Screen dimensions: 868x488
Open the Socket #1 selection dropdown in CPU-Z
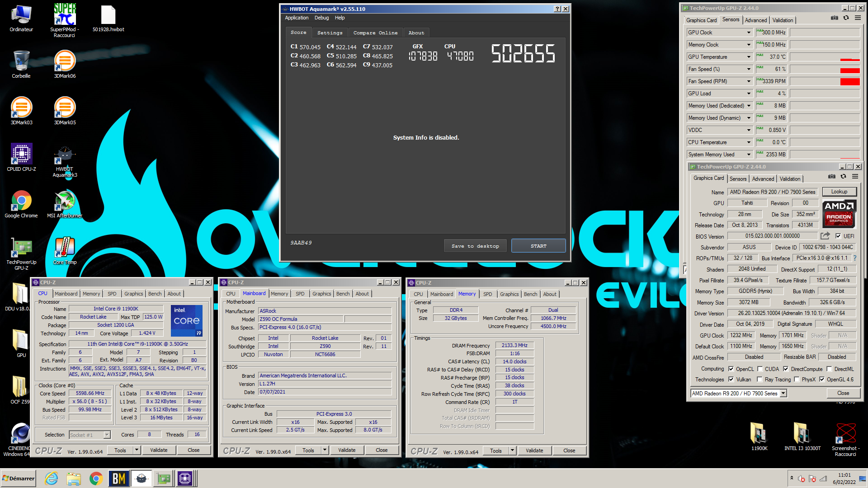[x=107, y=435]
